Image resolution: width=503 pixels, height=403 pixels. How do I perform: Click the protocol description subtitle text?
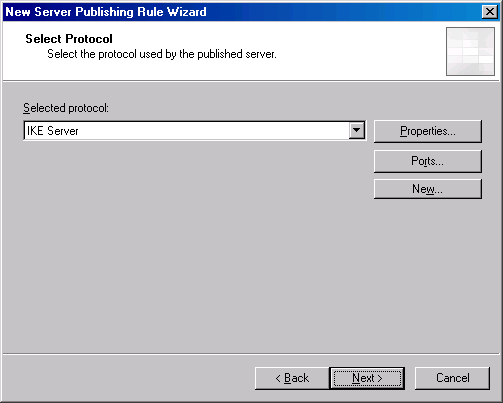(162, 54)
